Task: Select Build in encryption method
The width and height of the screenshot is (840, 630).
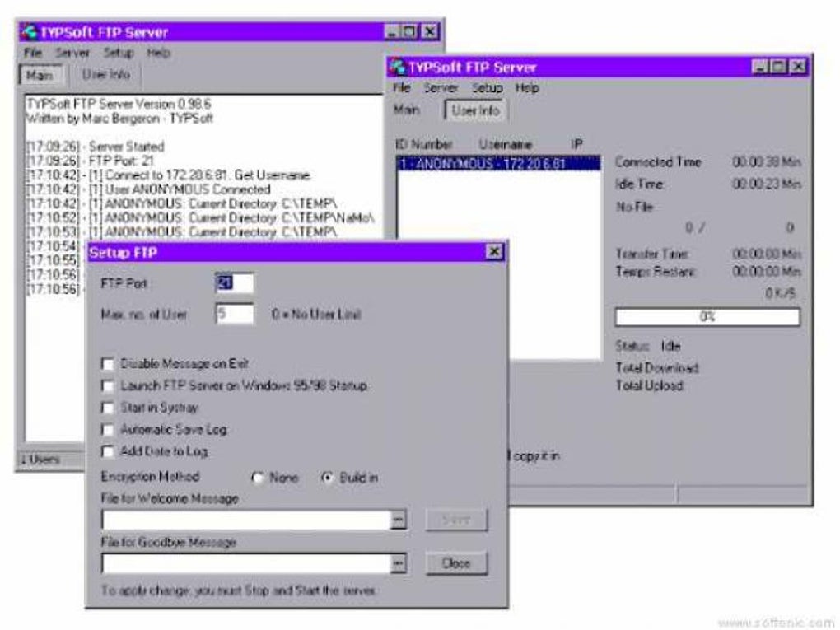Action: [327, 478]
